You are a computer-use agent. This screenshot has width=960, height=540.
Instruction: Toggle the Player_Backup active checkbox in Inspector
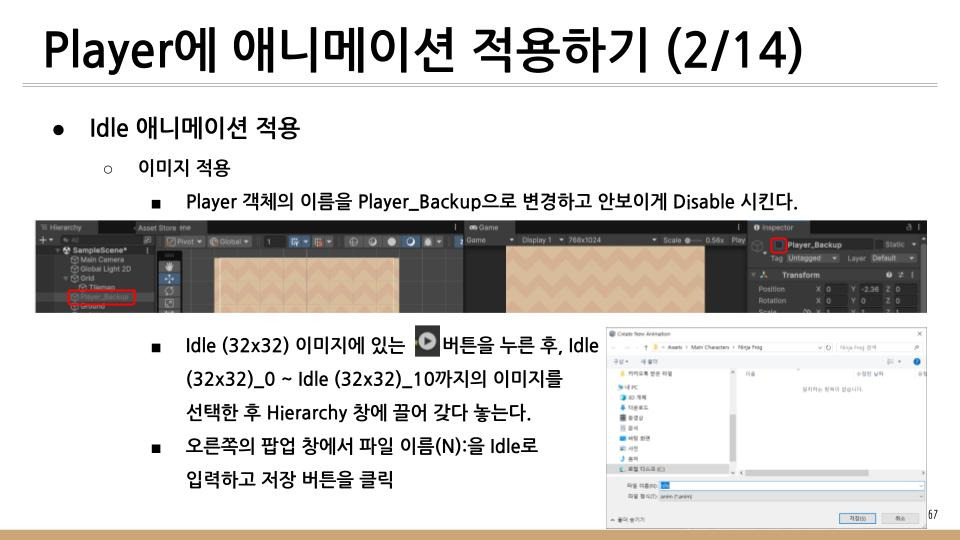pos(779,245)
